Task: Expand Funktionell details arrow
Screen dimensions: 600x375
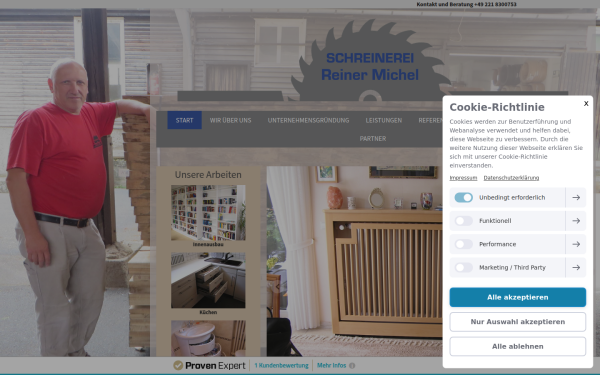Action: pos(576,221)
